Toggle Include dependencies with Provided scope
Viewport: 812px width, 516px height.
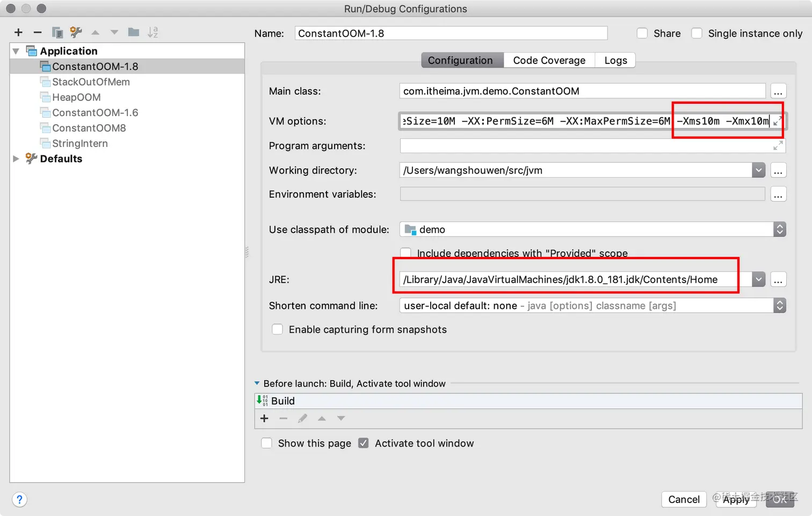tap(406, 253)
